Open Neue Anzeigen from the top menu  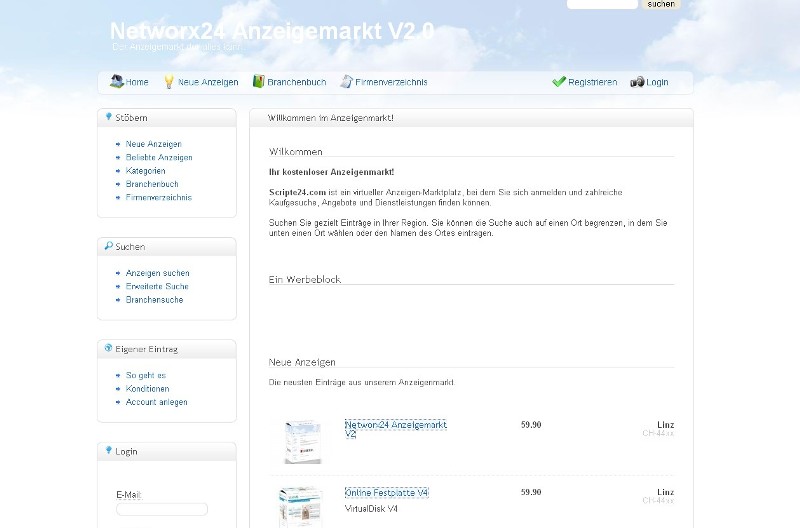[208, 82]
